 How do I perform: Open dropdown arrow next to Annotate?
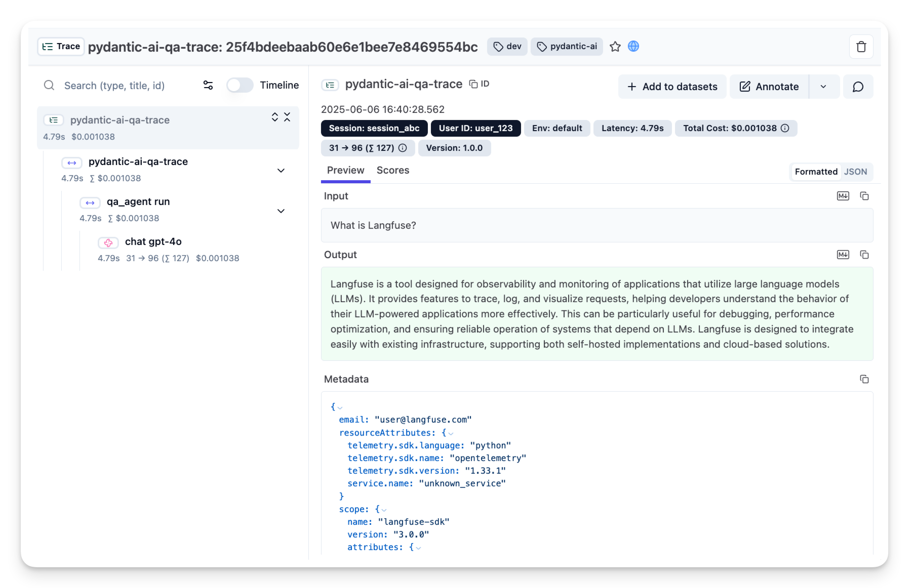click(823, 87)
